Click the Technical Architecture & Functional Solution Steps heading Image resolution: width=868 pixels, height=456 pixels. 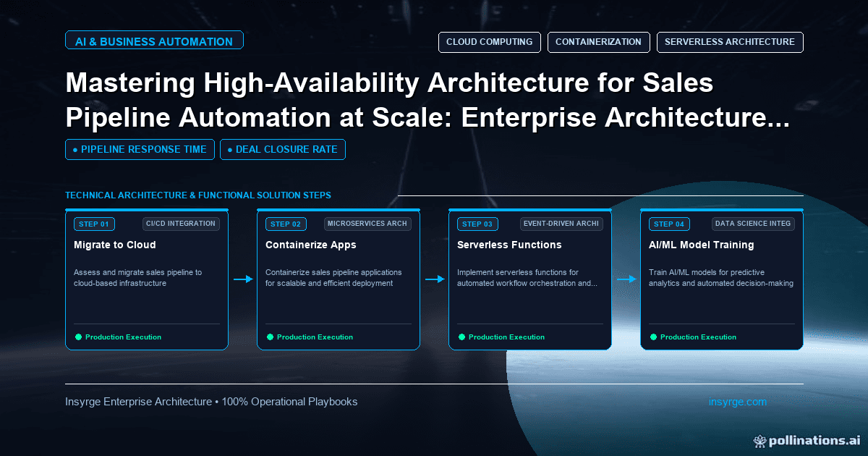(198, 195)
